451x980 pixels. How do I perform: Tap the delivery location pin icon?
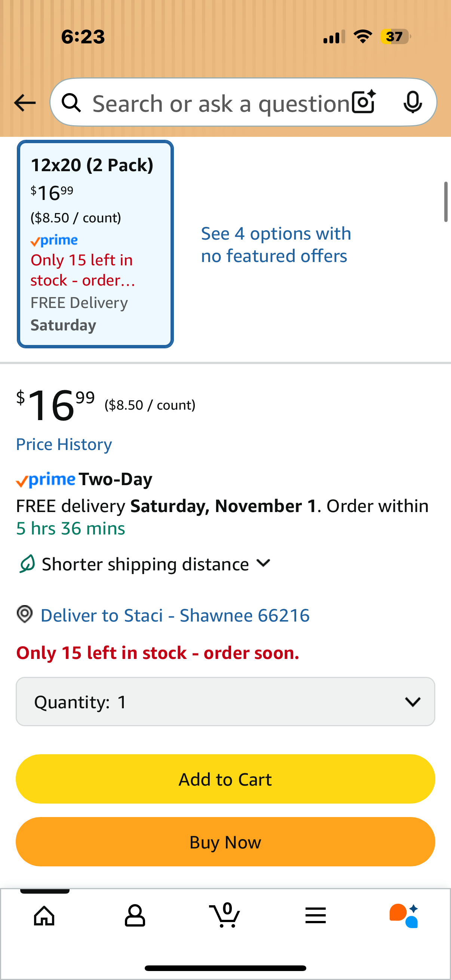click(x=25, y=614)
